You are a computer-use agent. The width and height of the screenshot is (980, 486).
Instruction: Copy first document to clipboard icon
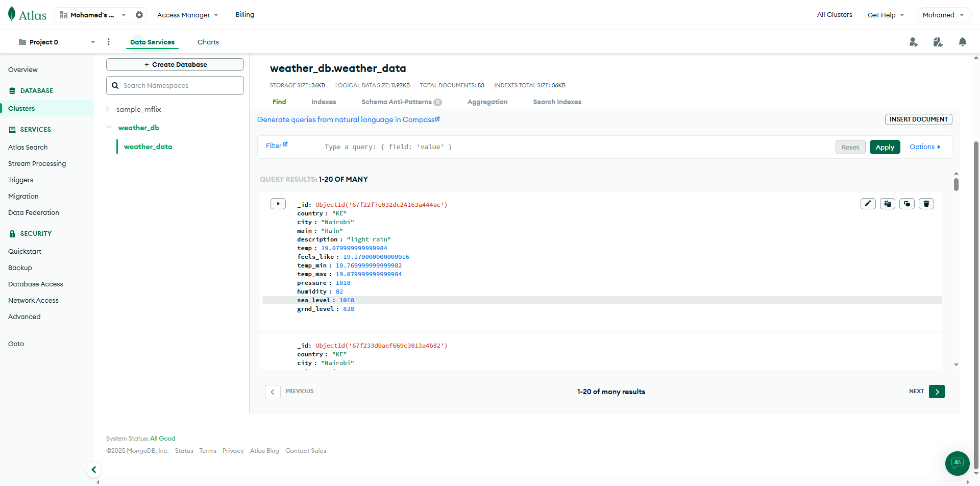point(888,204)
